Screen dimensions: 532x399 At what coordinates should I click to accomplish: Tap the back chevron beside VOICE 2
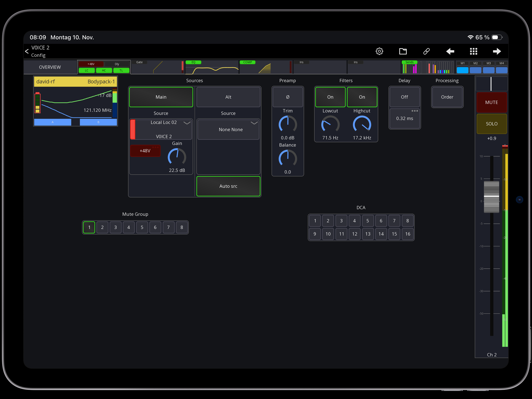click(27, 51)
